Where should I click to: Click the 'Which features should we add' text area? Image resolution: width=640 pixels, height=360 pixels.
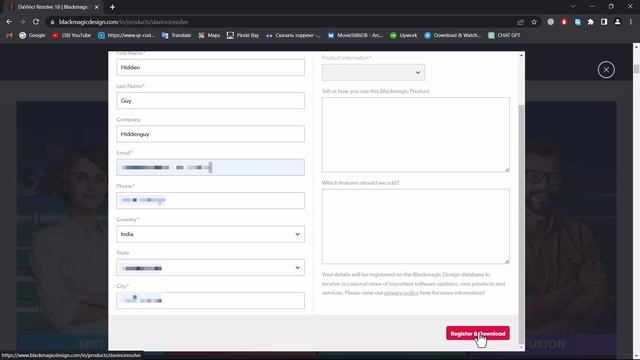pos(416,226)
